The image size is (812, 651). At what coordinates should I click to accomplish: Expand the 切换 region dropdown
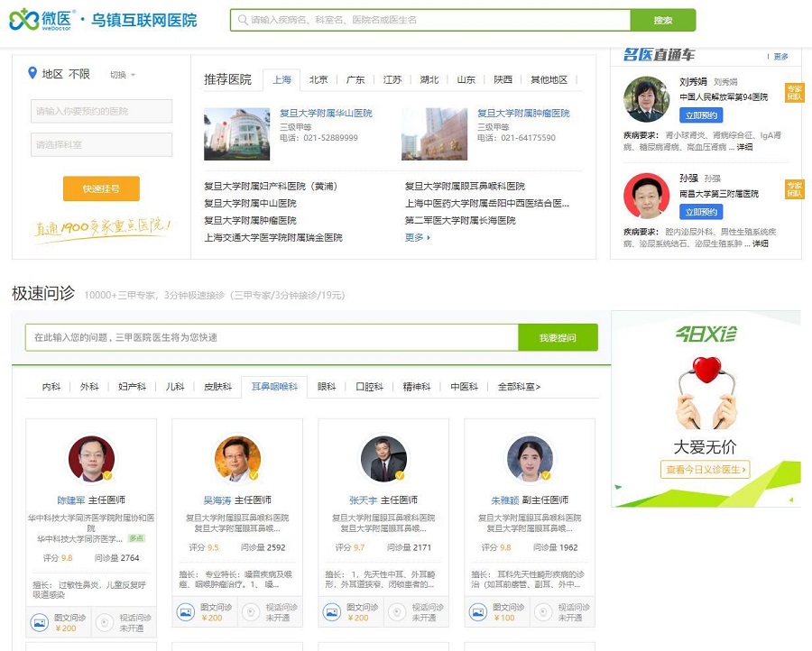123,75
